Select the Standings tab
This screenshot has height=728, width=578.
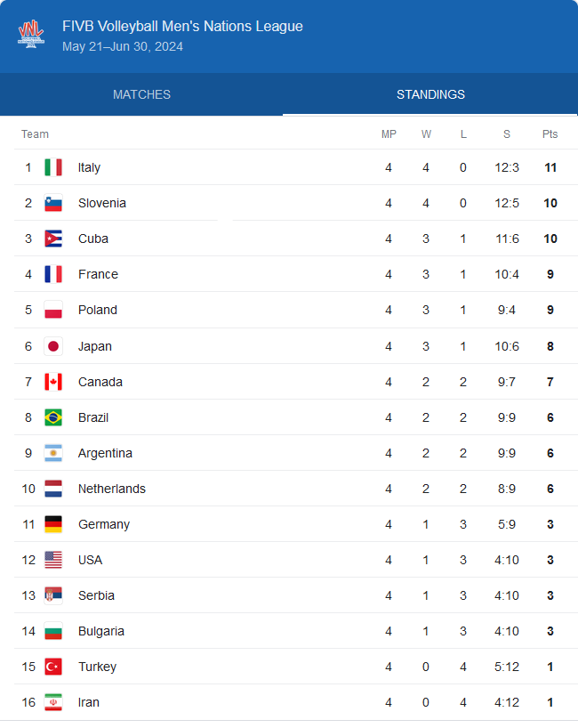tap(430, 94)
